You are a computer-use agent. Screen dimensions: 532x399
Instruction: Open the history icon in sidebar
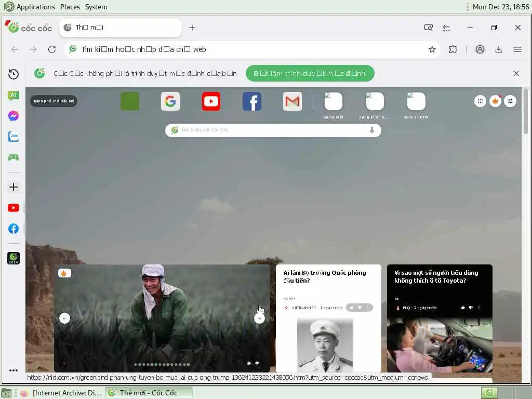point(14,74)
